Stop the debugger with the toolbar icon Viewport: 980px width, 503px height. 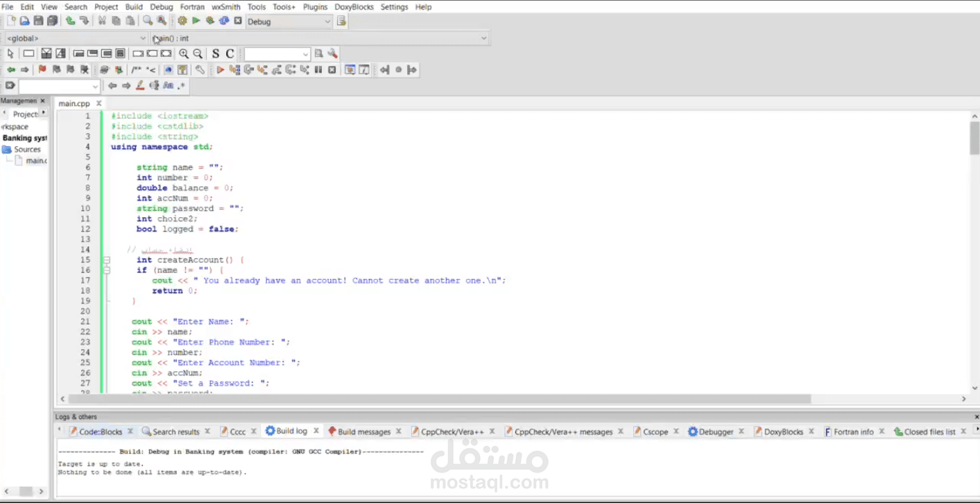point(332,69)
